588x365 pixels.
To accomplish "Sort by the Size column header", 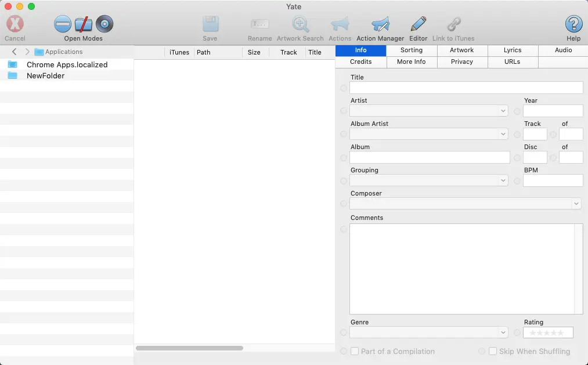I will (256, 52).
